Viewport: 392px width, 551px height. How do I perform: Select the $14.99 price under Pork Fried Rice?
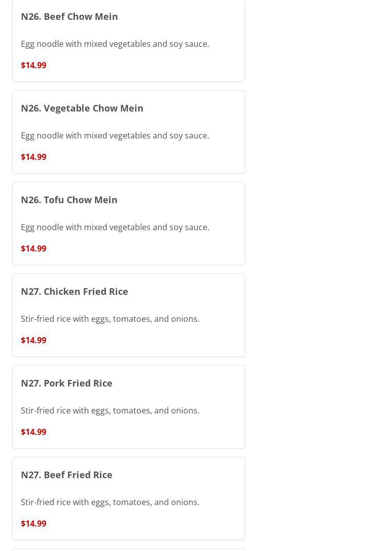34,432
